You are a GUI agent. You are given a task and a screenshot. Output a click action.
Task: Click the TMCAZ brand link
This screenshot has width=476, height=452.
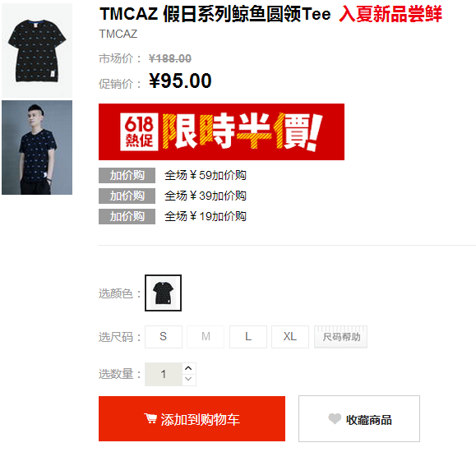[118, 34]
